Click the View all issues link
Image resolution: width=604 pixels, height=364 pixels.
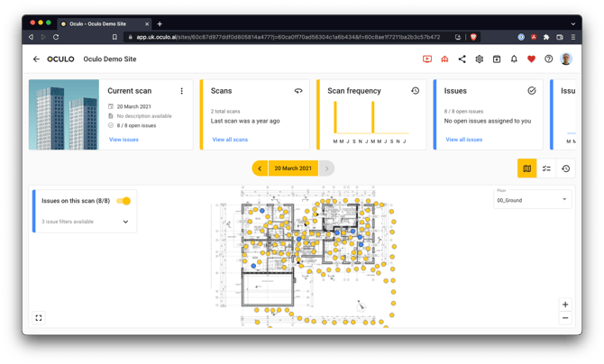pyautogui.click(x=463, y=140)
